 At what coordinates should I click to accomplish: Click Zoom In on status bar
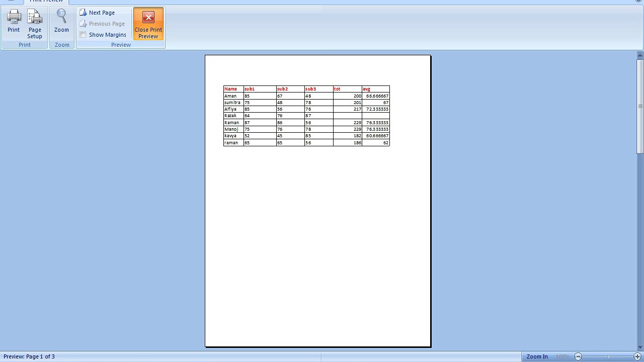point(537,356)
